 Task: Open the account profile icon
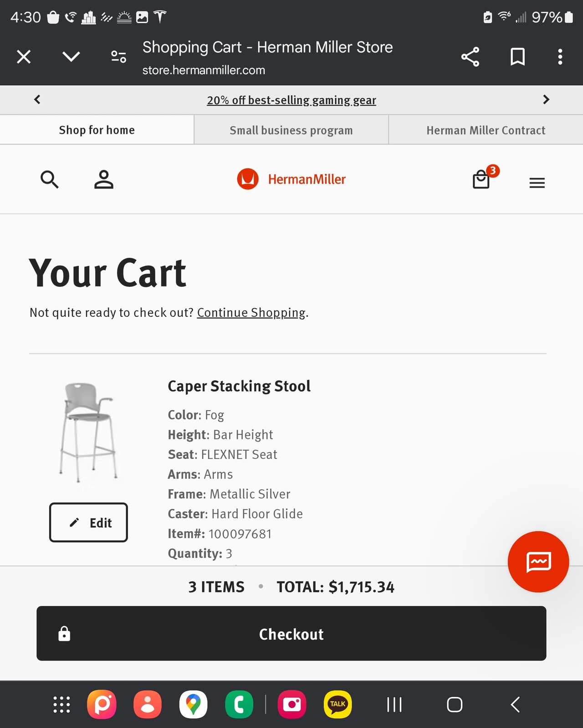click(104, 179)
